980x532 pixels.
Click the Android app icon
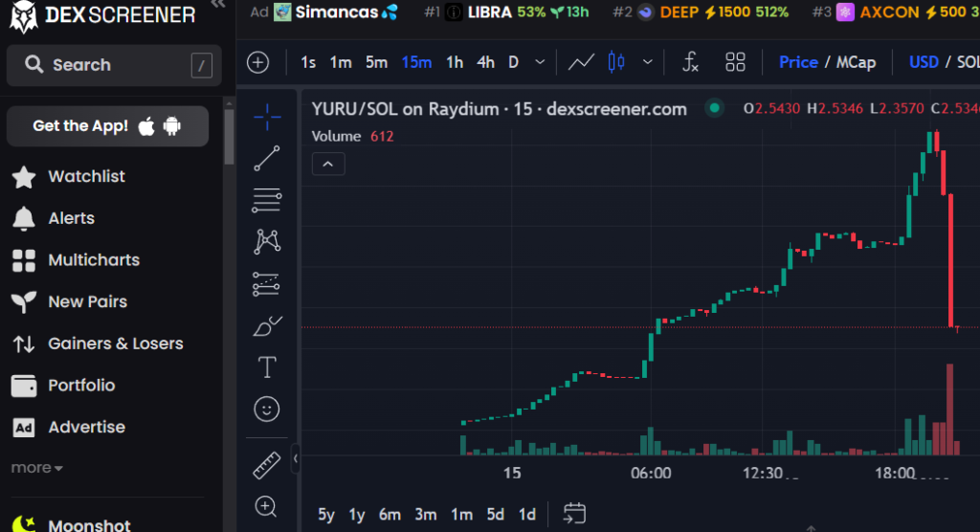click(172, 126)
